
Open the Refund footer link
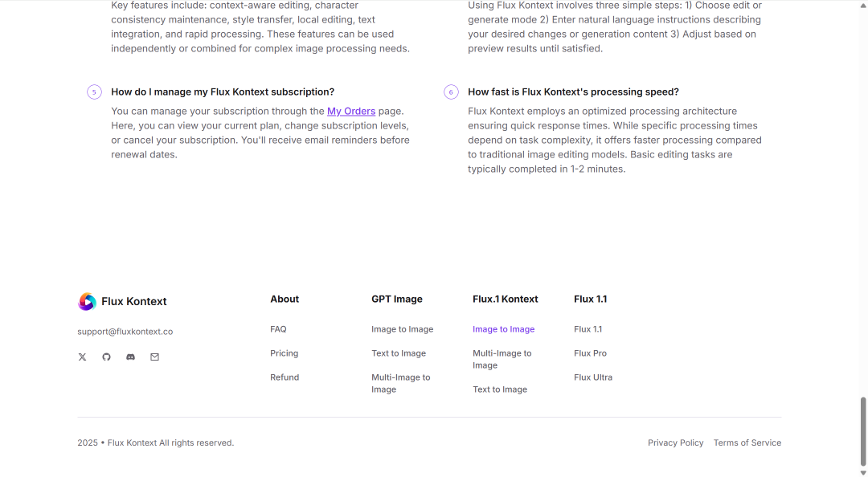point(285,377)
